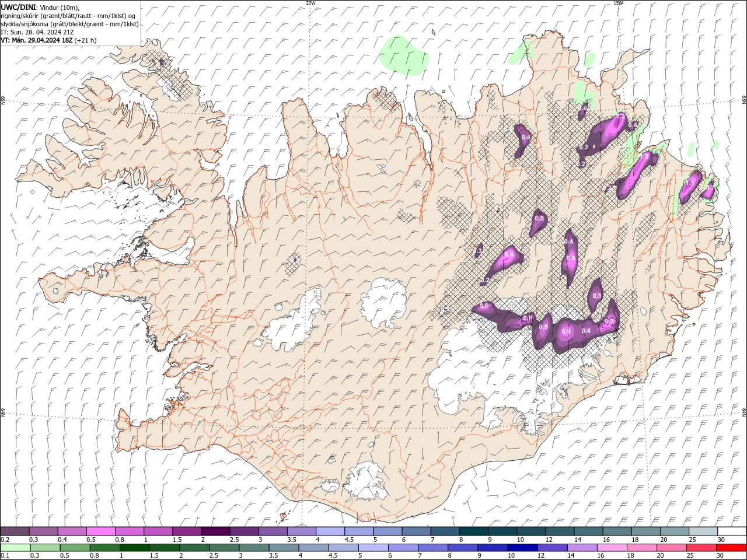The height and width of the screenshot is (560, 747).
Task: Pick the upper-row dark teal swatch between 8 and 9
Action: 473,531
